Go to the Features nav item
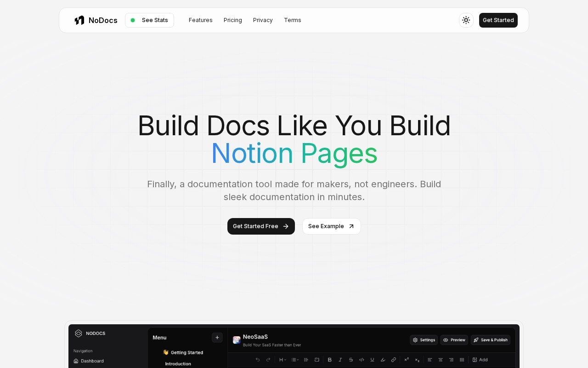Image resolution: width=588 pixels, height=368 pixels. coord(201,20)
